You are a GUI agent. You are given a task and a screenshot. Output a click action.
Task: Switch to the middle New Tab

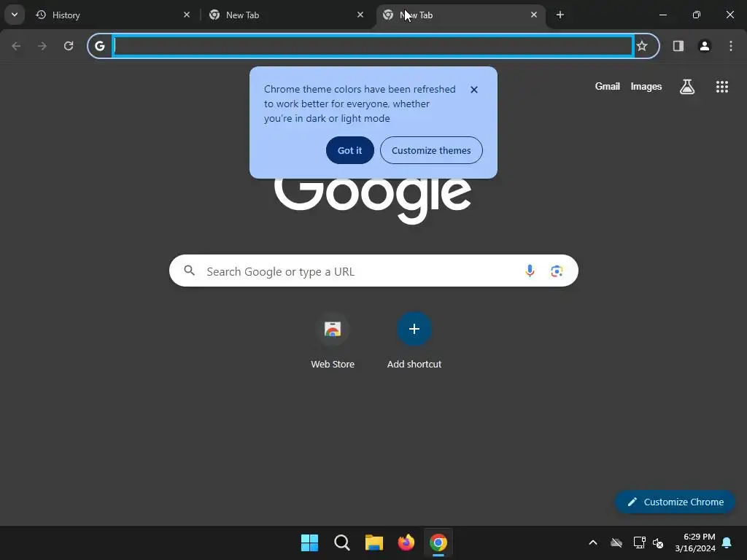[286, 15]
